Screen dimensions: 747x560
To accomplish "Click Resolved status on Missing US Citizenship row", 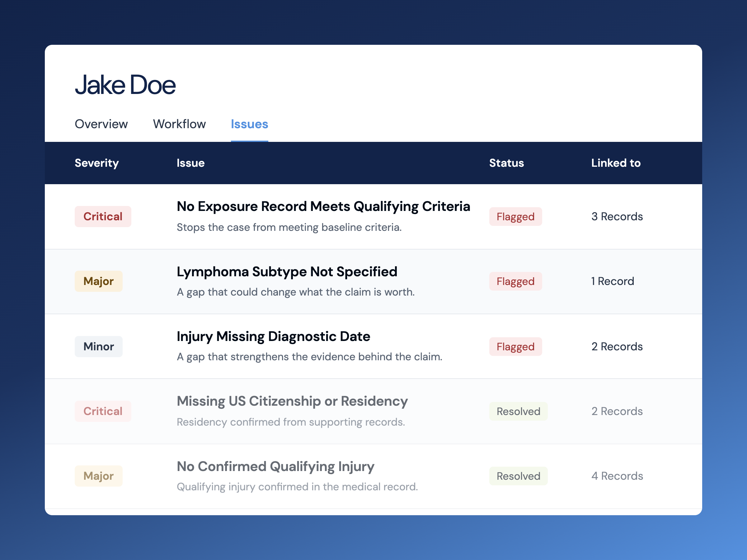I will (x=518, y=411).
